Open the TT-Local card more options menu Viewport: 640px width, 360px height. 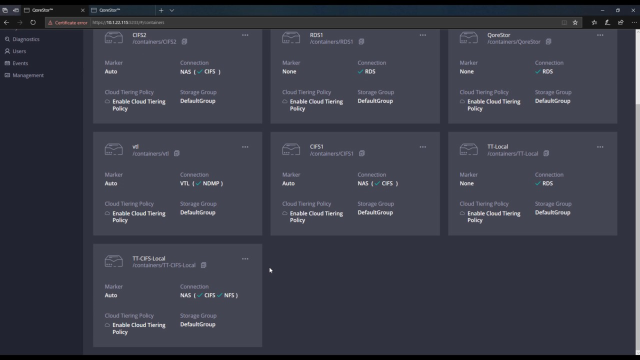click(x=600, y=147)
